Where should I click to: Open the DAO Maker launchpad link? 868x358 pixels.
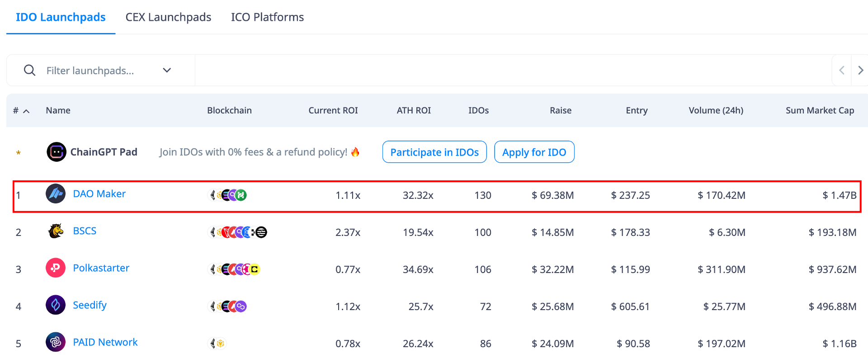click(99, 194)
